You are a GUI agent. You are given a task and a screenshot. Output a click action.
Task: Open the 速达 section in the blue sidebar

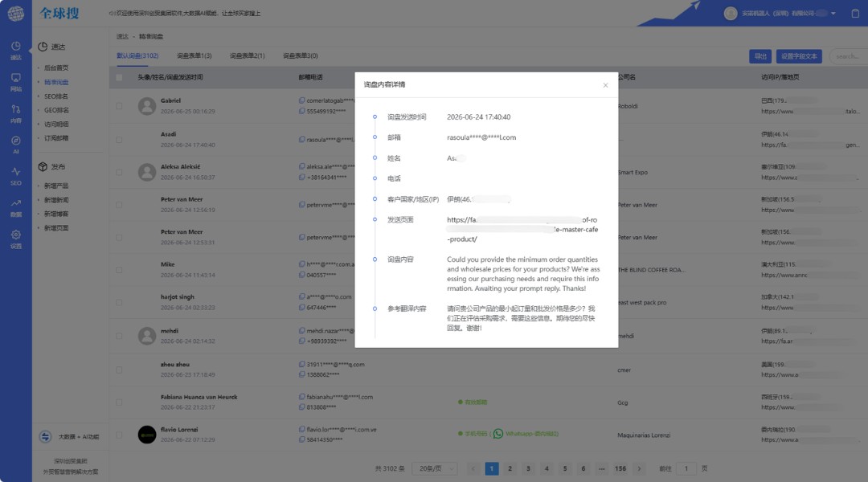click(x=15, y=51)
